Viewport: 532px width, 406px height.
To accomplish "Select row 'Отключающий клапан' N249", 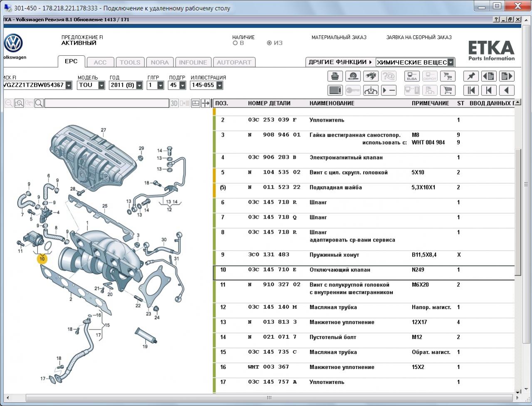I will [x=364, y=273].
